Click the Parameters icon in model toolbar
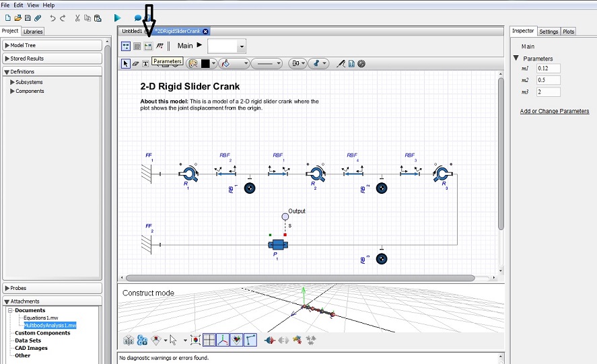The image size is (597, 364). (x=148, y=46)
